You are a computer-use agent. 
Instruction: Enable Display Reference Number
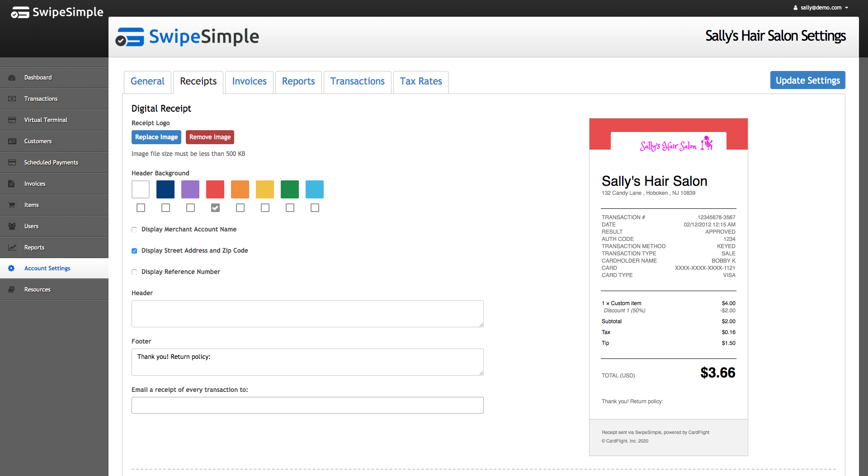[x=134, y=272]
